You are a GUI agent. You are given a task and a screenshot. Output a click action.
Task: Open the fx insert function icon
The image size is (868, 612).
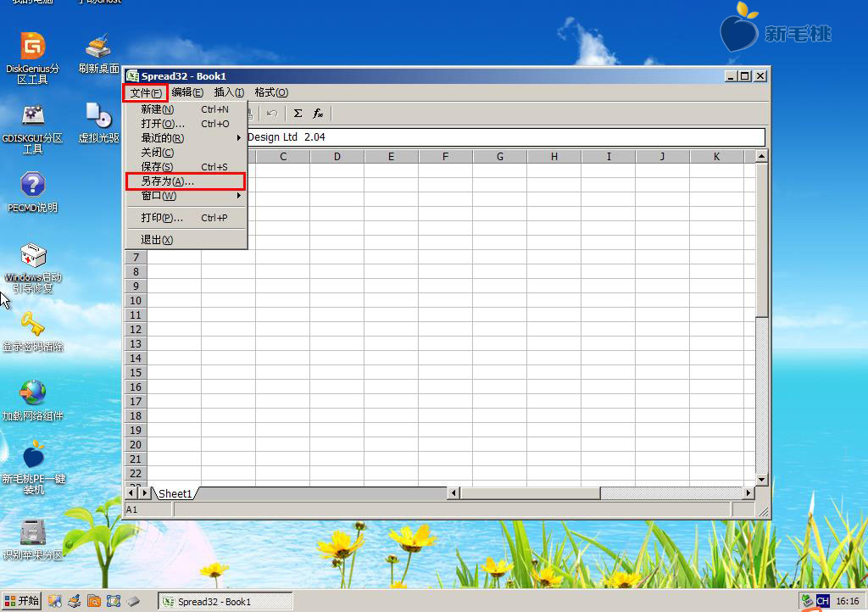[318, 114]
